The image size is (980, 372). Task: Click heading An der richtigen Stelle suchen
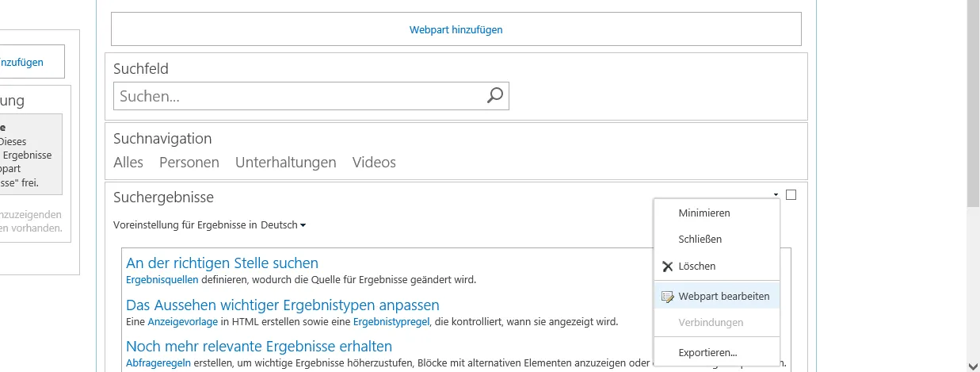click(222, 263)
